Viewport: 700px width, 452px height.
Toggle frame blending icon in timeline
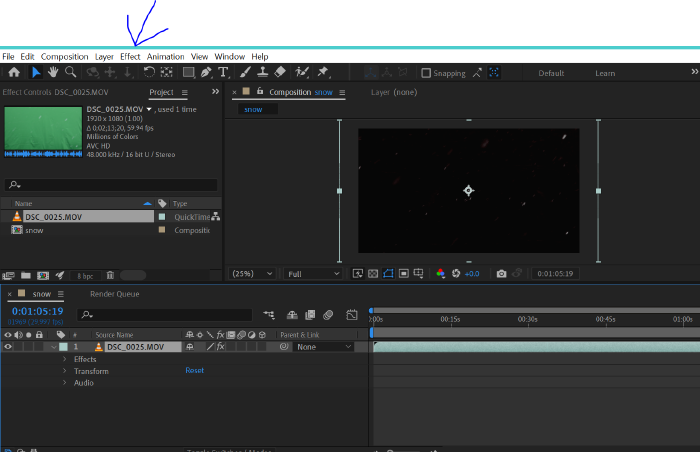[310, 315]
